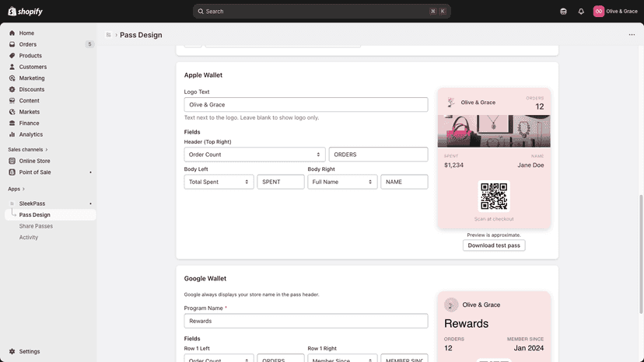
Task: Click the Search bar
Action: [x=321, y=12]
